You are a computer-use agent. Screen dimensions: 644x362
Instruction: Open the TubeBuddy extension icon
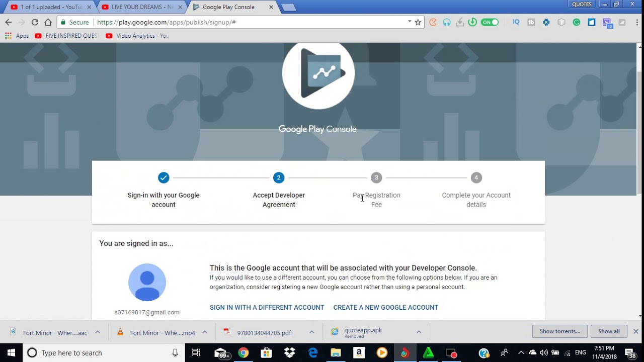[x=531, y=22]
